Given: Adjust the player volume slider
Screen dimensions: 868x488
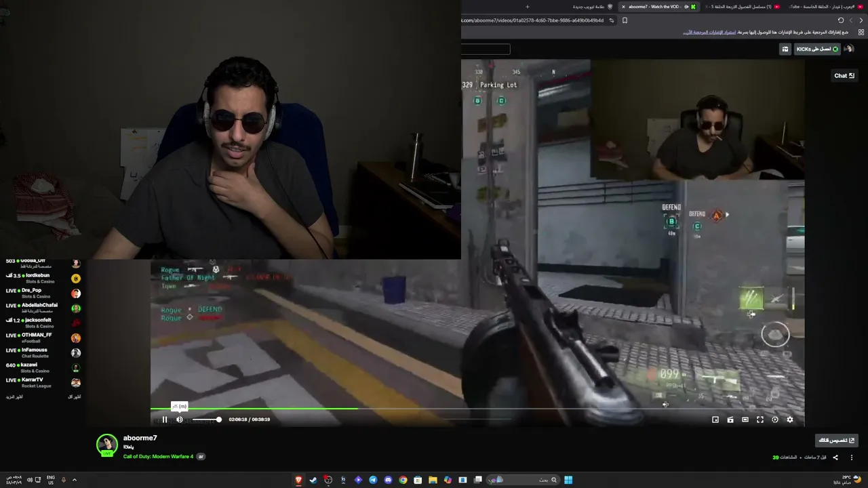Looking at the screenshot, I should point(206,420).
